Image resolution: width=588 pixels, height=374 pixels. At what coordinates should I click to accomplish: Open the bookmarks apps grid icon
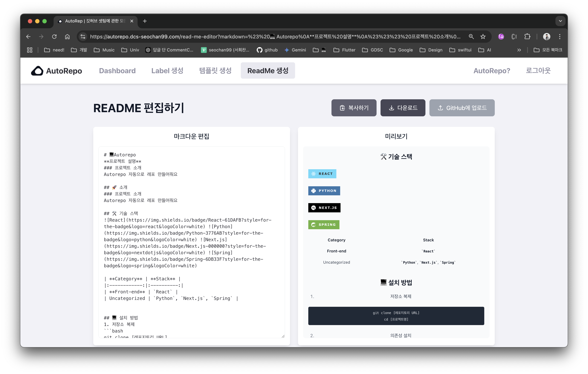pyautogui.click(x=30, y=50)
